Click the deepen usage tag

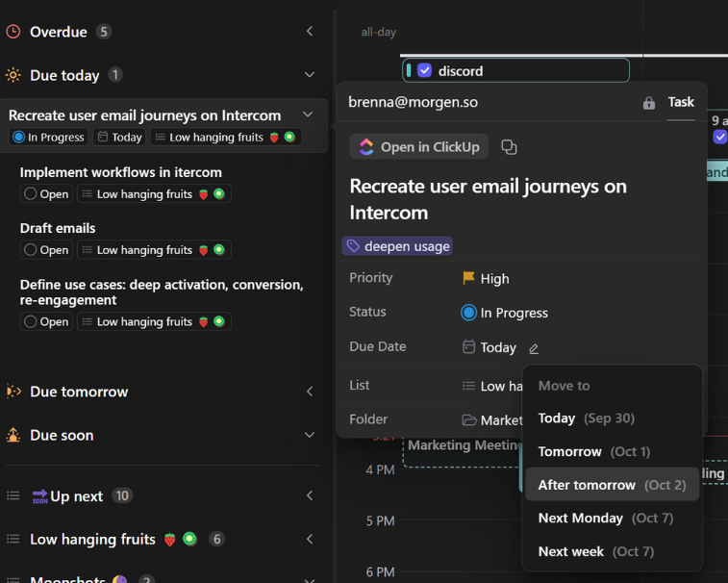coord(397,245)
